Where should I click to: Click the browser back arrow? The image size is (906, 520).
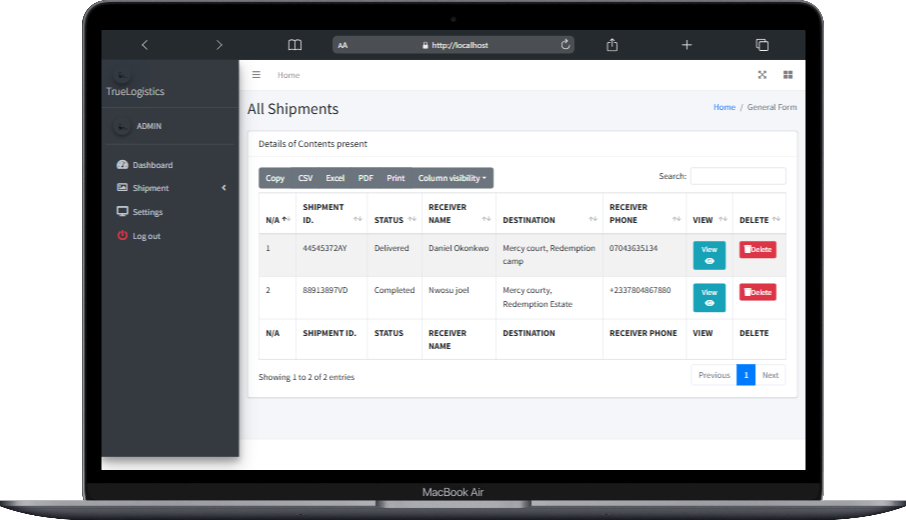pos(145,45)
